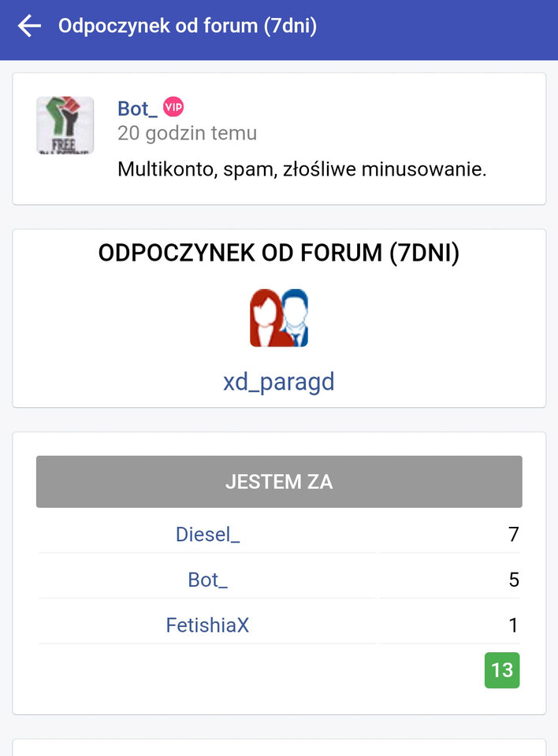
Task: Select the vote count 7 beside Diesel_
Action: [x=514, y=534]
